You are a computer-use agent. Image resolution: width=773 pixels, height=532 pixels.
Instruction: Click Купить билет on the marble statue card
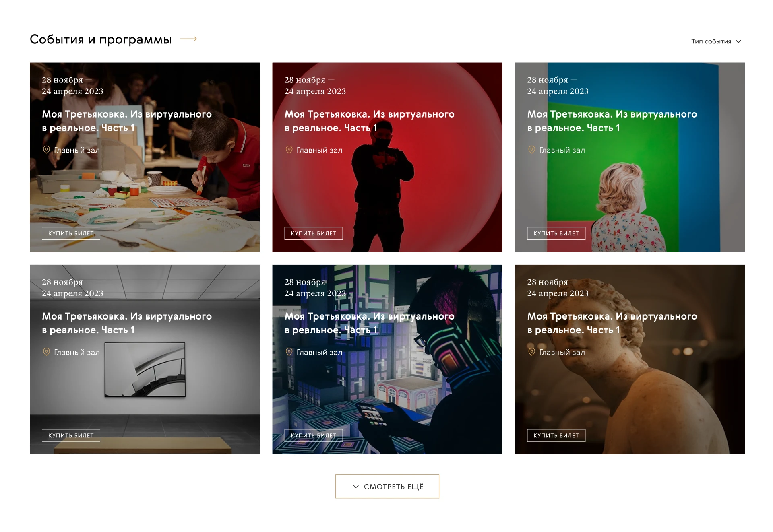point(556,435)
